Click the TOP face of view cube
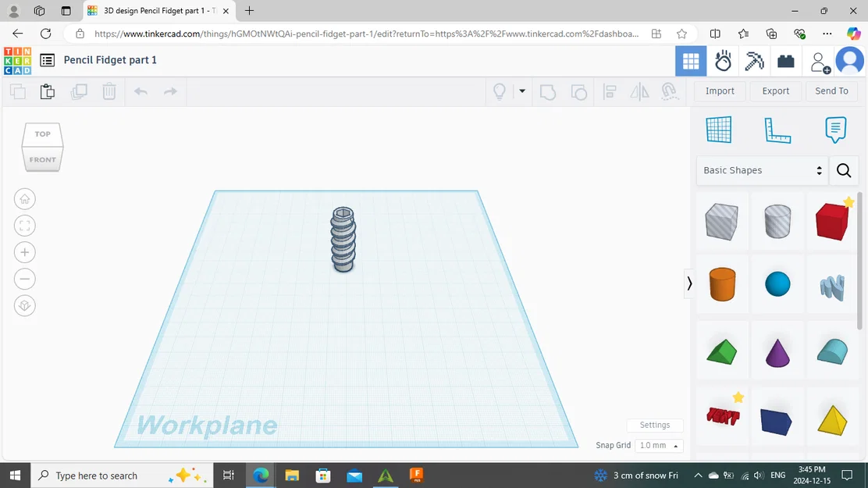Image resolution: width=868 pixels, height=488 pixels. [x=43, y=134]
